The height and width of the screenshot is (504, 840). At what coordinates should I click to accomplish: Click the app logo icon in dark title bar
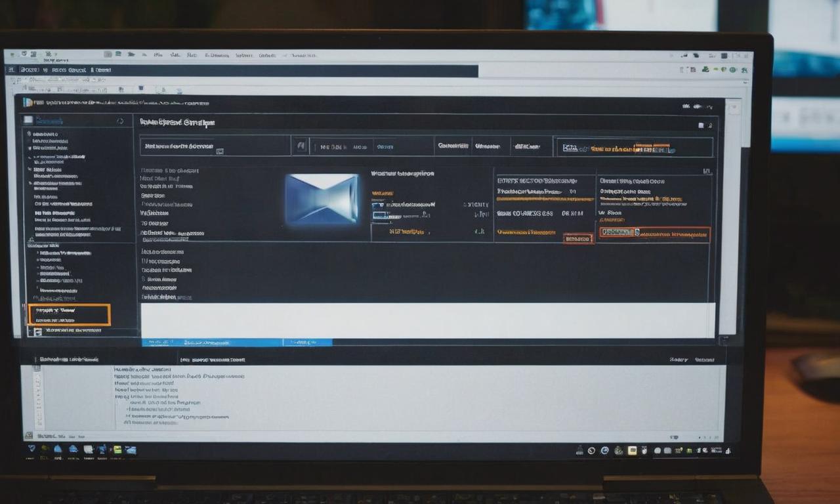(28, 102)
